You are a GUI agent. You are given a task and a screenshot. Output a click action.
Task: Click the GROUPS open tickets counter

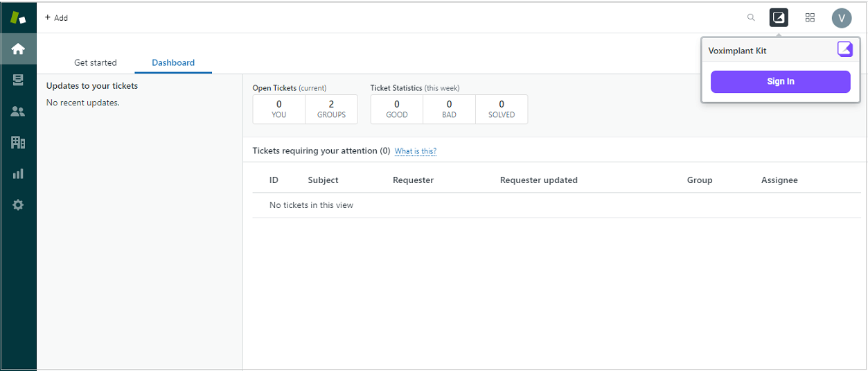pos(331,109)
